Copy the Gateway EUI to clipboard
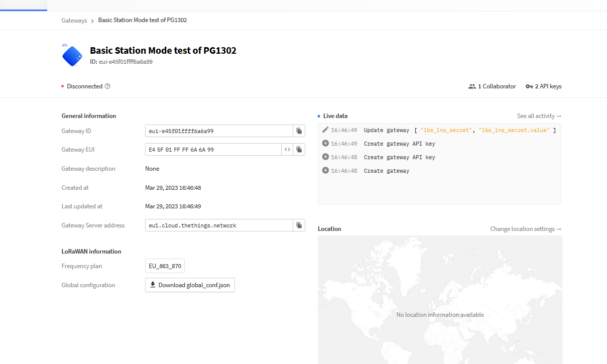 pyautogui.click(x=299, y=150)
